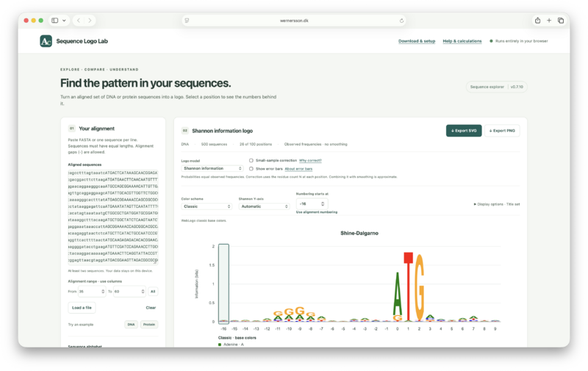Open the Download & setup link

(x=417, y=41)
